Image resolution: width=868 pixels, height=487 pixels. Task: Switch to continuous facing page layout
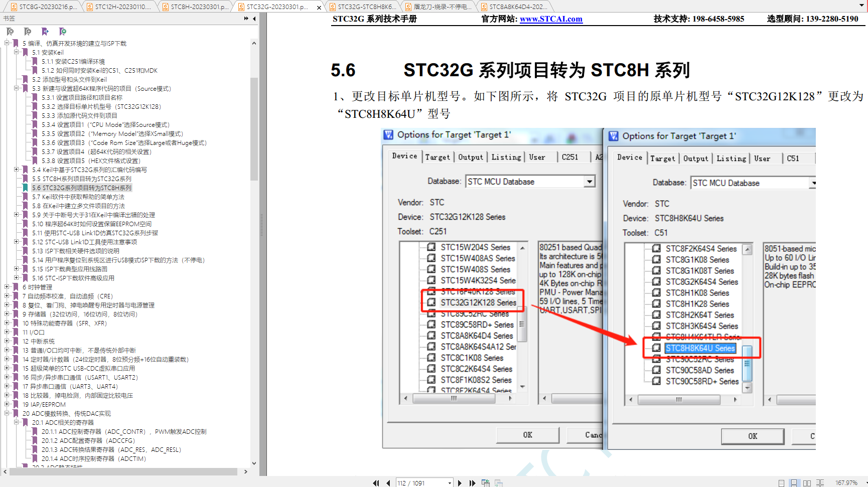(x=820, y=483)
